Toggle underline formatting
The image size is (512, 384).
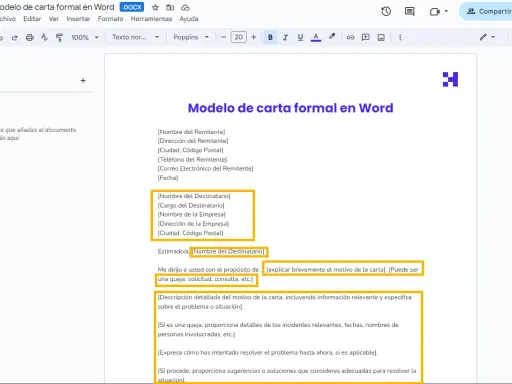pyautogui.click(x=300, y=37)
